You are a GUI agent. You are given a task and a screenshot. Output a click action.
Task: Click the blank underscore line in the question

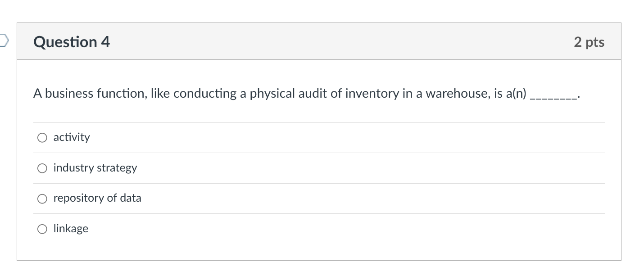(553, 95)
